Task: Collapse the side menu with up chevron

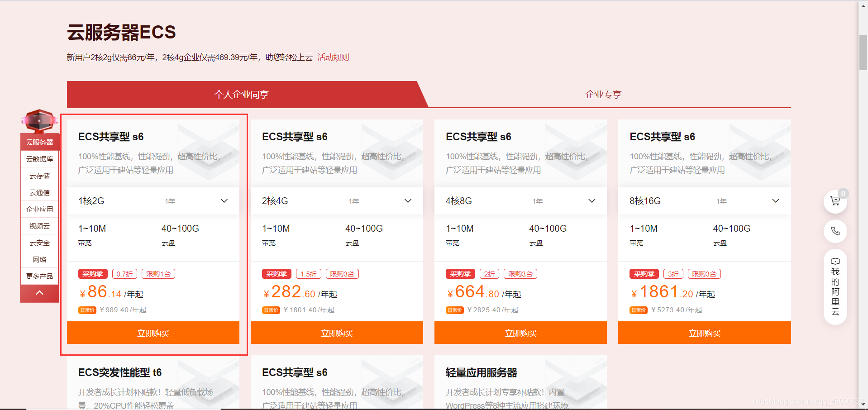Action: 40,293
